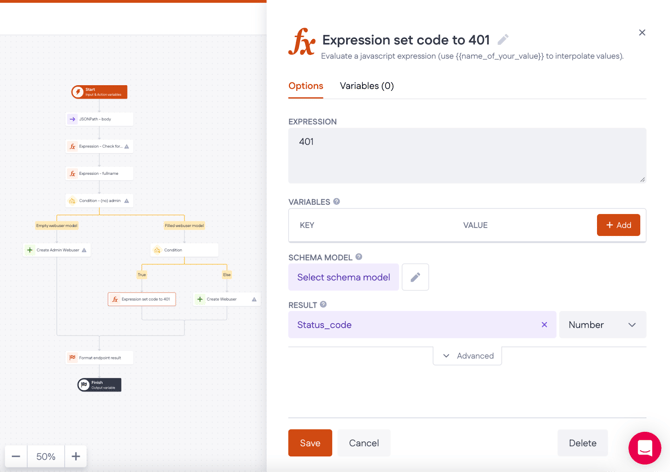Clear the Status_code result value
This screenshot has width=670, height=472.
point(544,325)
